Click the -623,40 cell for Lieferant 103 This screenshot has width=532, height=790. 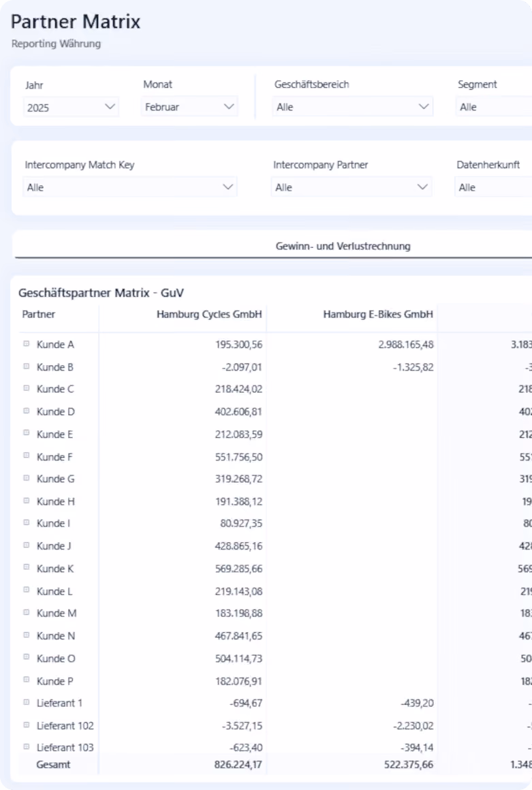[x=246, y=748]
